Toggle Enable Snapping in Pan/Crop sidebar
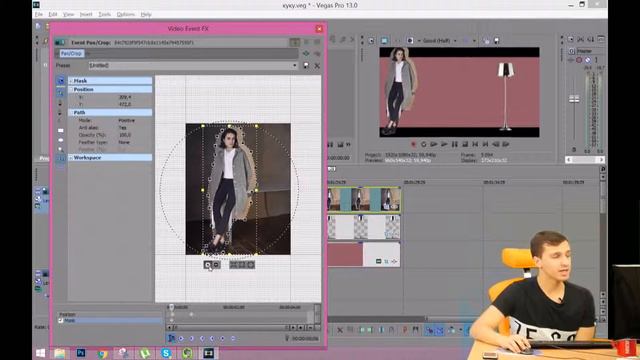The height and width of the screenshot is (360, 640). click(x=60, y=158)
